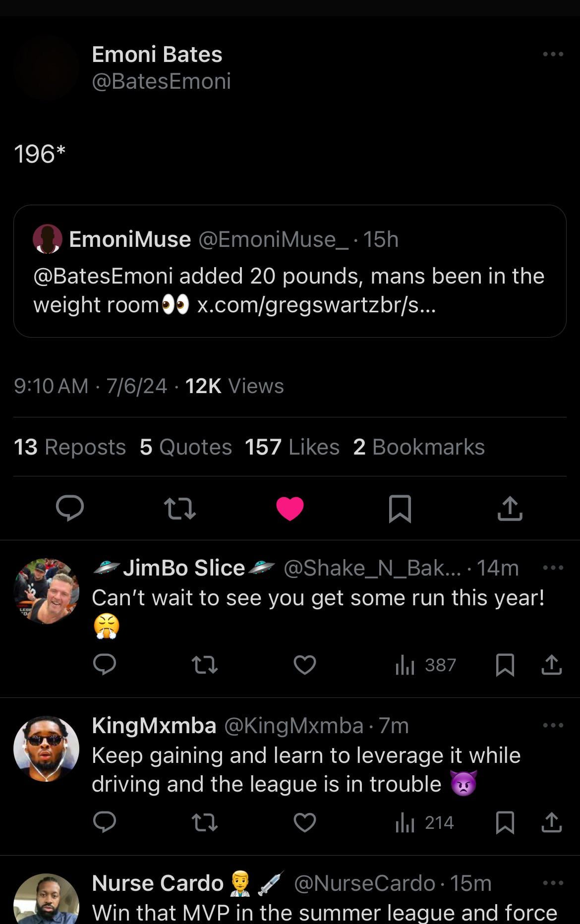Like JimBo Slice's reply
Screen dimensions: 580x924
(304, 665)
